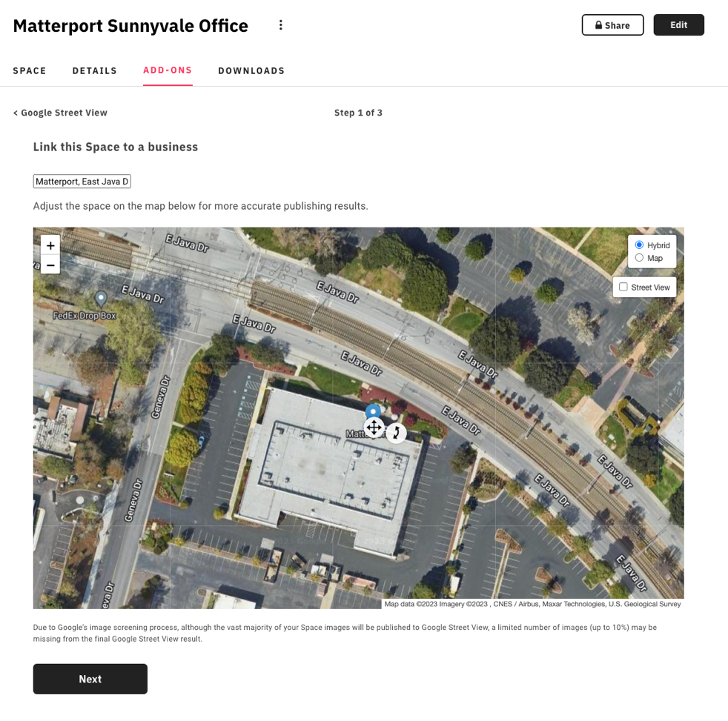Image resolution: width=728 pixels, height=721 pixels.
Task: Enable the Street View overlay checkbox
Action: [623, 287]
